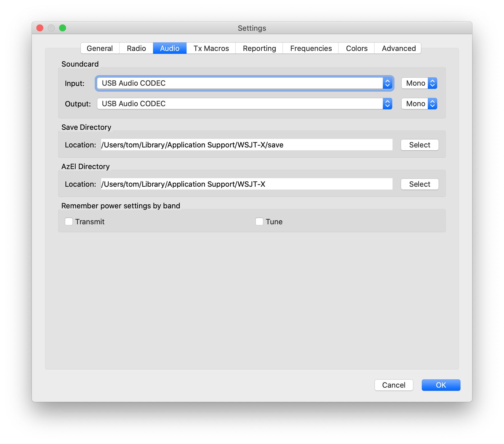This screenshot has height=444, width=504.
Task: Switch to the Radio tab
Action: pyautogui.click(x=136, y=48)
